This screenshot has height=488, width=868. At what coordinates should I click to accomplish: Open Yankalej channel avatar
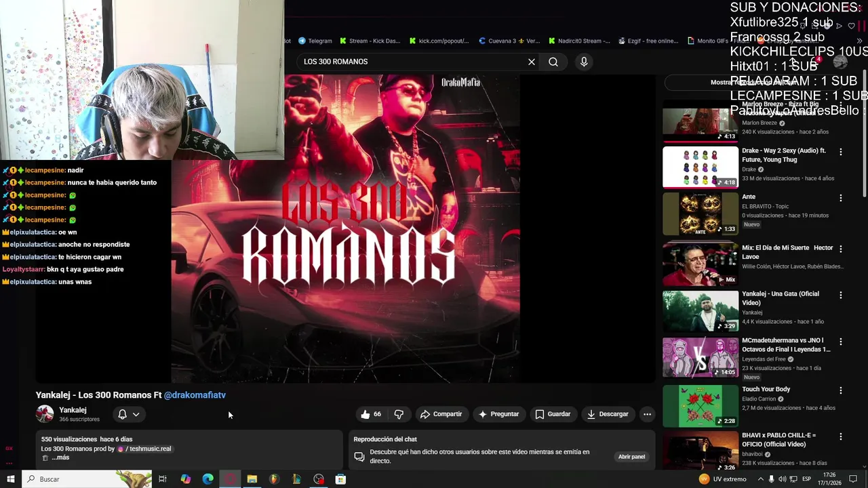(45, 414)
